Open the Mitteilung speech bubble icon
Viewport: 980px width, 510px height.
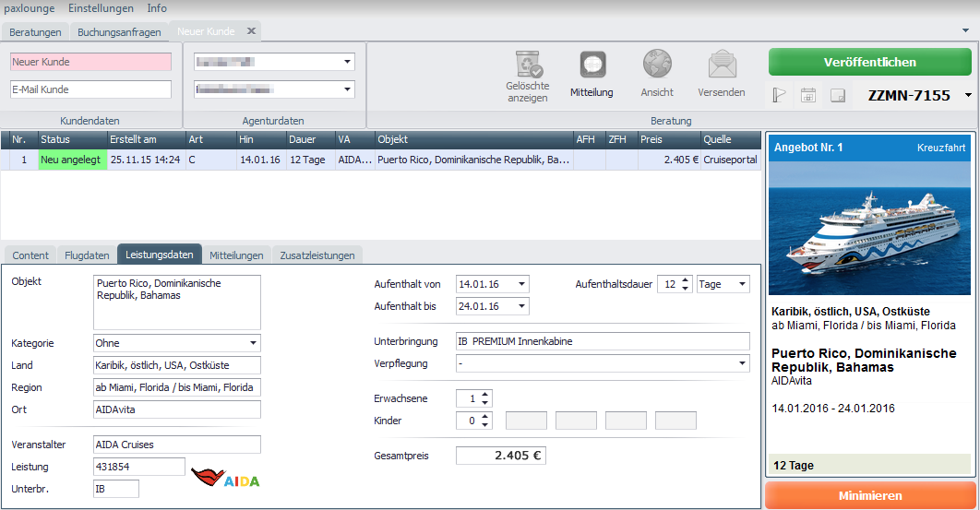592,65
